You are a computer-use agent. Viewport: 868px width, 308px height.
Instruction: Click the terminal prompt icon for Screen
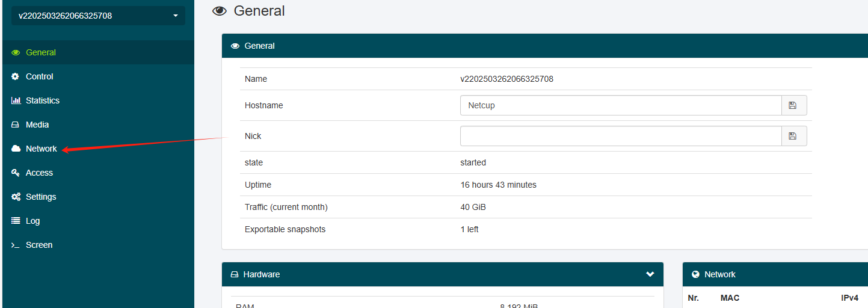tap(16, 245)
